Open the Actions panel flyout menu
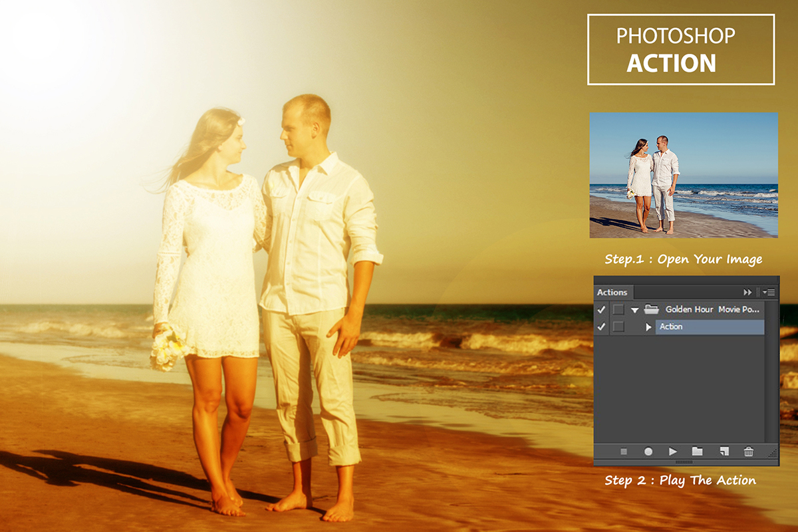The width and height of the screenshot is (798, 532). [x=769, y=292]
